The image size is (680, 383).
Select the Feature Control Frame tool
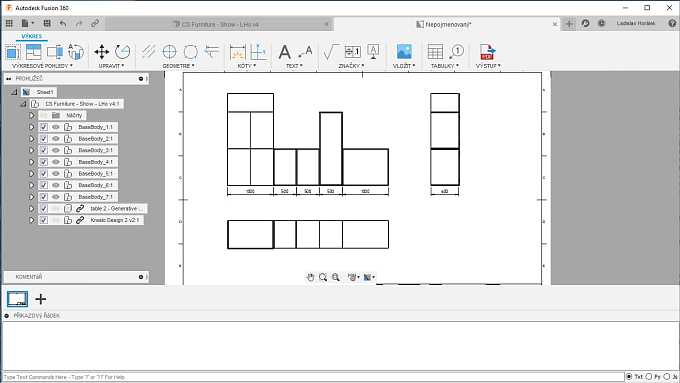click(353, 52)
